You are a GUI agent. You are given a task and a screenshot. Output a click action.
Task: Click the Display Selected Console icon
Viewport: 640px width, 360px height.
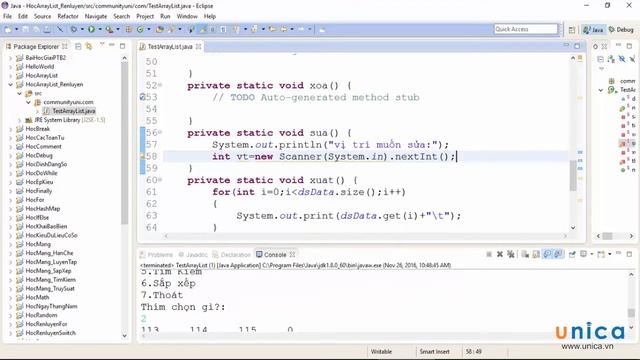(x=584, y=254)
